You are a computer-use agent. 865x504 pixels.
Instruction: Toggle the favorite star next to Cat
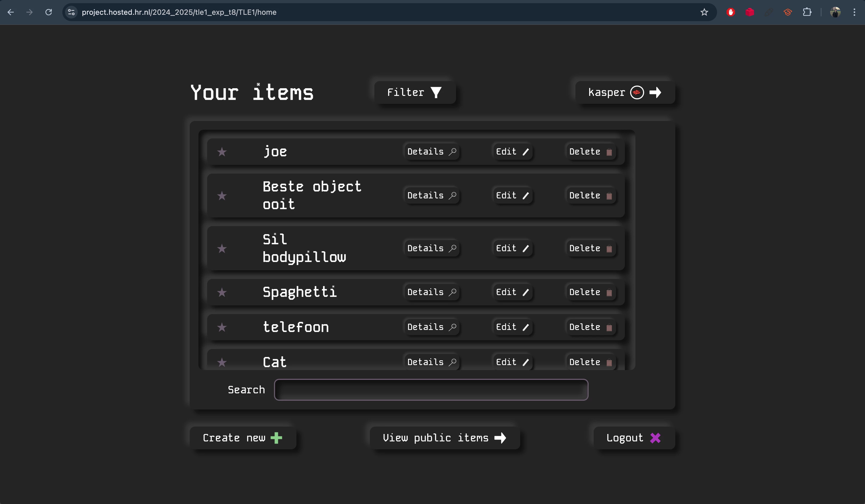point(222,363)
